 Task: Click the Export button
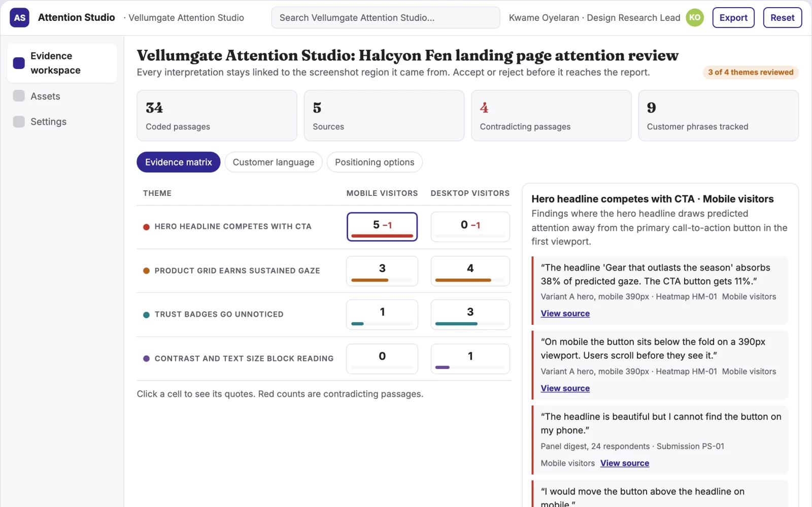[x=733, y=18]
